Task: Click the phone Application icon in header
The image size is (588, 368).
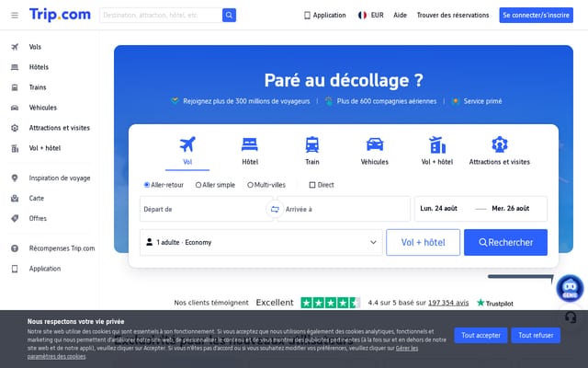Action: pos(307,16)
